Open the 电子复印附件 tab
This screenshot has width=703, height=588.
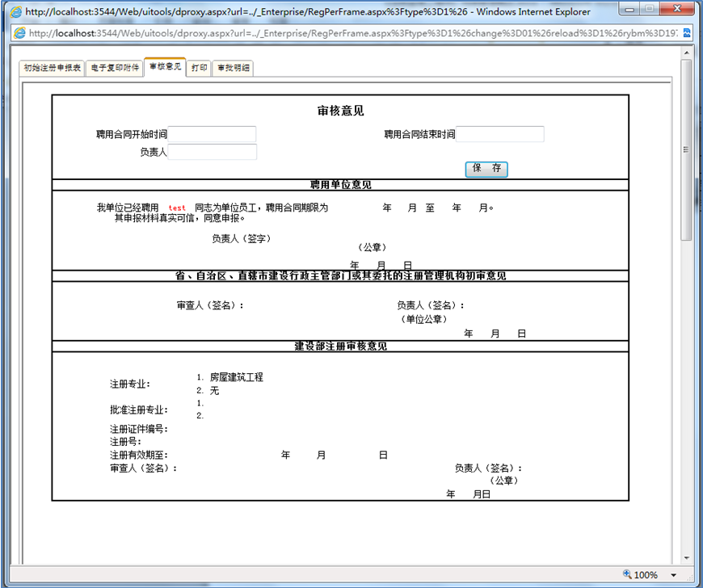115,68
